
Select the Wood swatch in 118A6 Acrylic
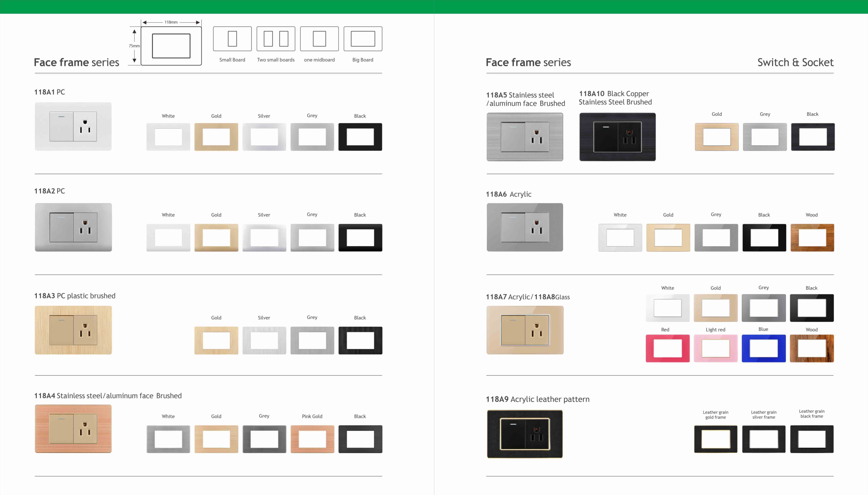(812, 238)
